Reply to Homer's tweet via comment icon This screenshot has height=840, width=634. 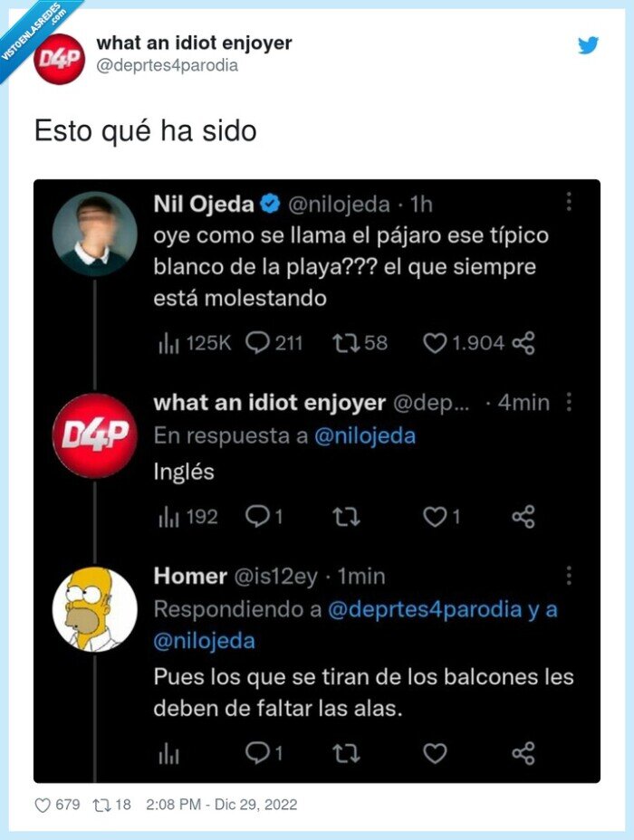258,753
